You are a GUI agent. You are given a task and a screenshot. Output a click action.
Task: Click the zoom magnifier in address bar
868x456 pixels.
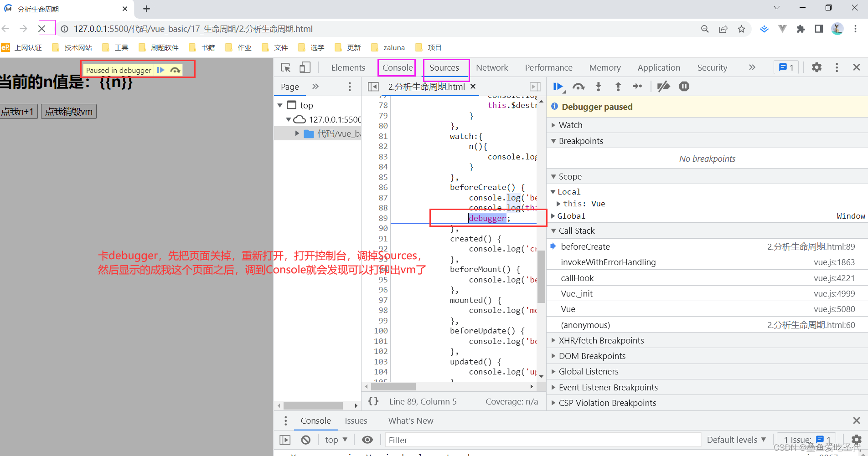coord(705,29)
